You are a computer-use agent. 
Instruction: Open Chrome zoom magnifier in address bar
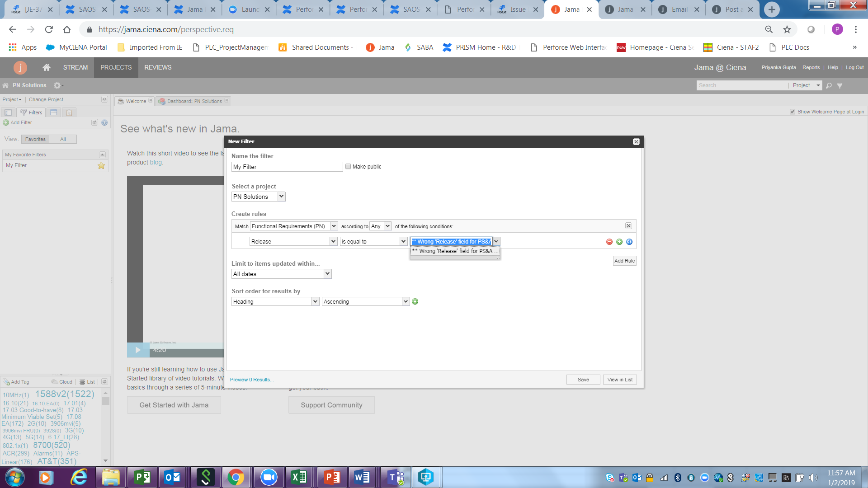coord(769,29)
